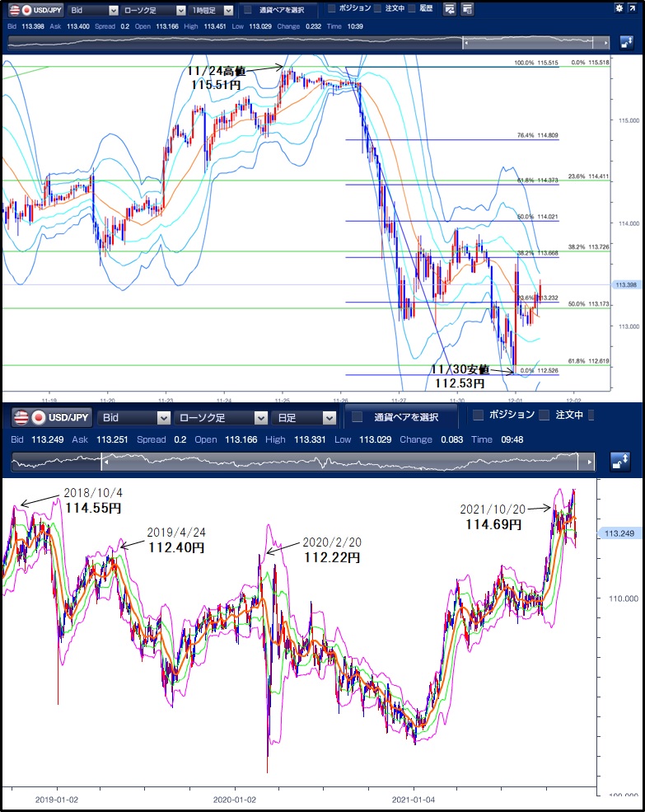This screenshot has height=812, width=645.
Task: Click the 100.0% 115.515 Fibonacci label
Action: (535, 63)
